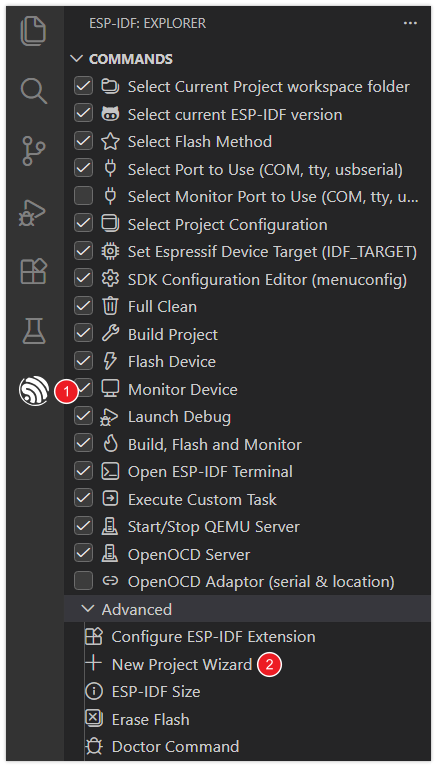Click the lightning icon for Flash Device
This screenshot has height=767, width=437.
click(110, 361)
